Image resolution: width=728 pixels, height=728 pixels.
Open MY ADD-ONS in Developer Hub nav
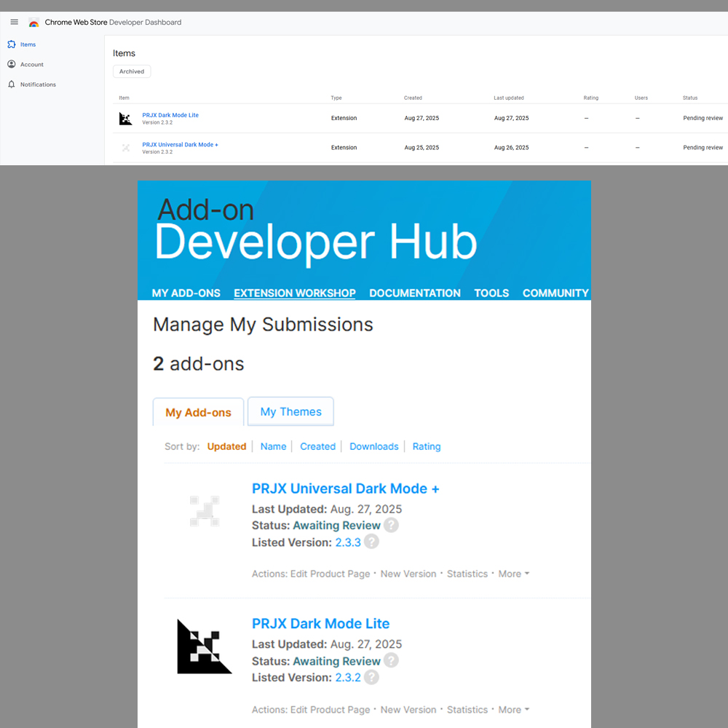click(x=186, y=293)
